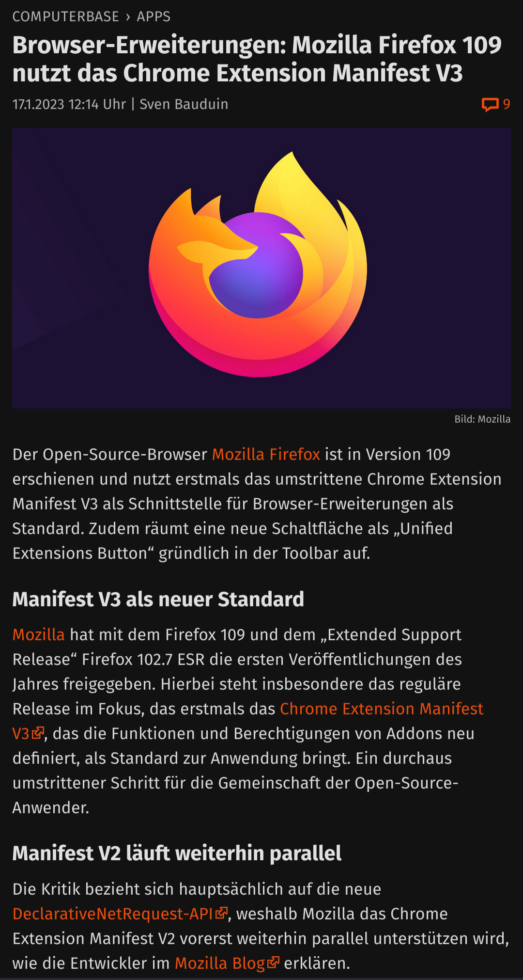Click the comment count number 9

507,104
